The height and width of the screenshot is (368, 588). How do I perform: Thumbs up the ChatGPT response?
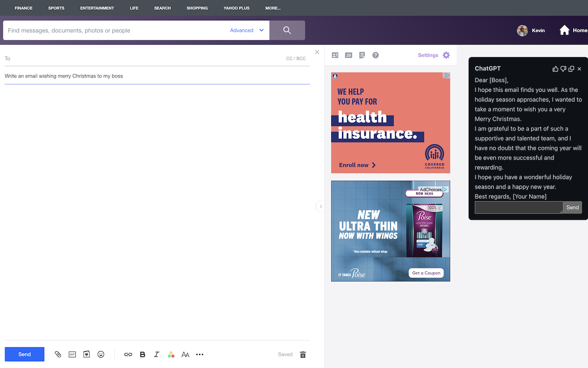555,69
